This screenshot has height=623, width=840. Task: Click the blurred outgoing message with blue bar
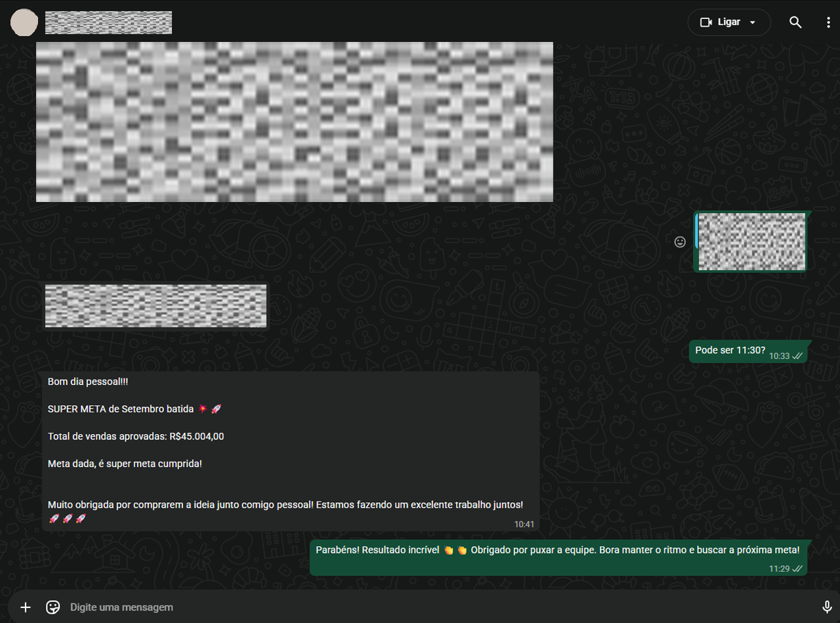point(751,242)
